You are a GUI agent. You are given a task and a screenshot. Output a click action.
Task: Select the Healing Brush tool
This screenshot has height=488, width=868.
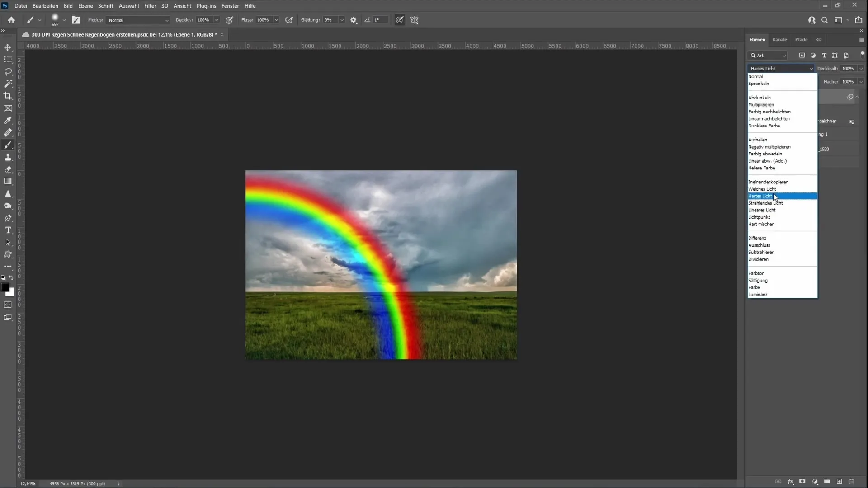click(8, 133)
